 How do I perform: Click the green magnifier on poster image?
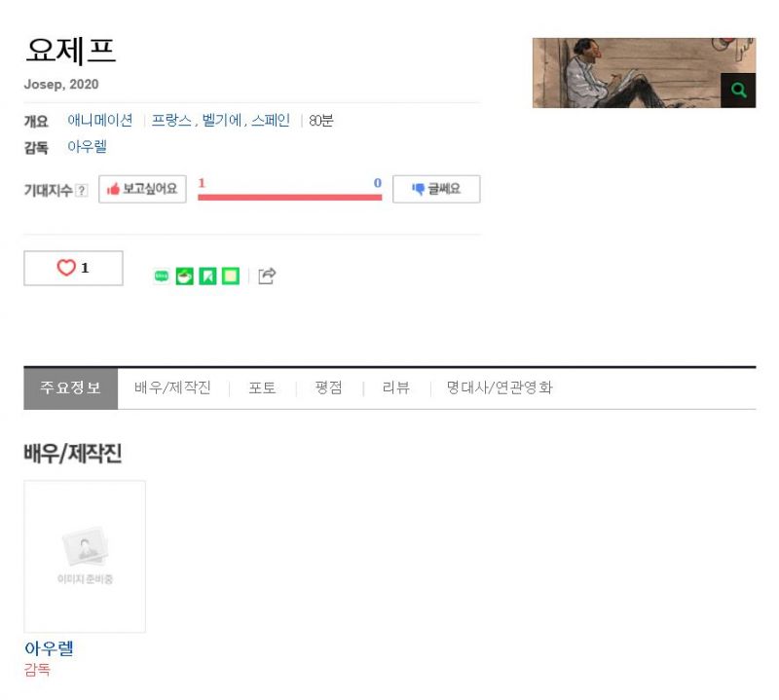[x=738, y=90]
